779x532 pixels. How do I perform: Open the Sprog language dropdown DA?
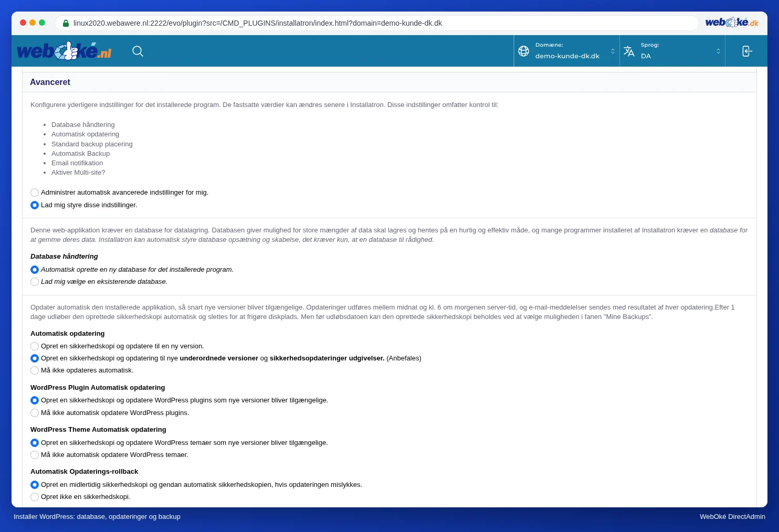[x=672, y=51]
